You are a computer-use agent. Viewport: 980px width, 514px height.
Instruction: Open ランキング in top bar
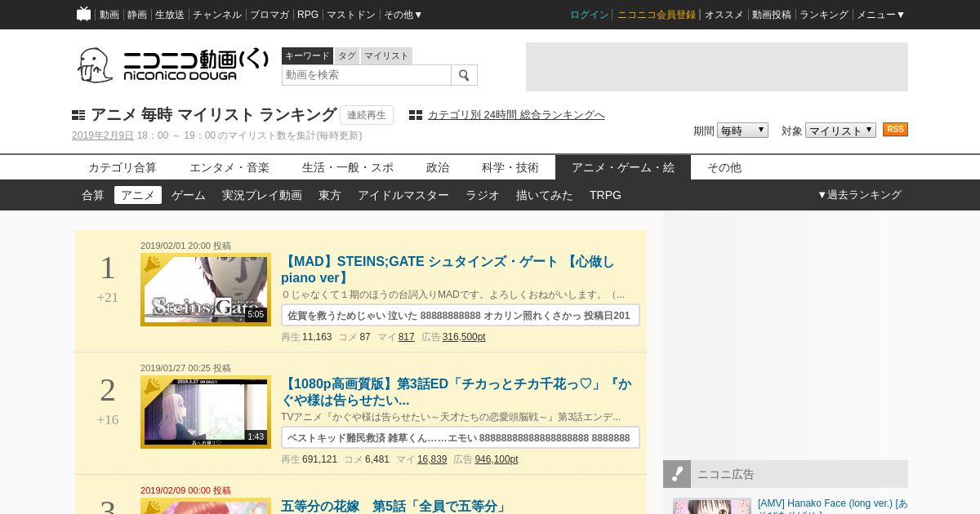pyautogui.click(x=824, y=15)
